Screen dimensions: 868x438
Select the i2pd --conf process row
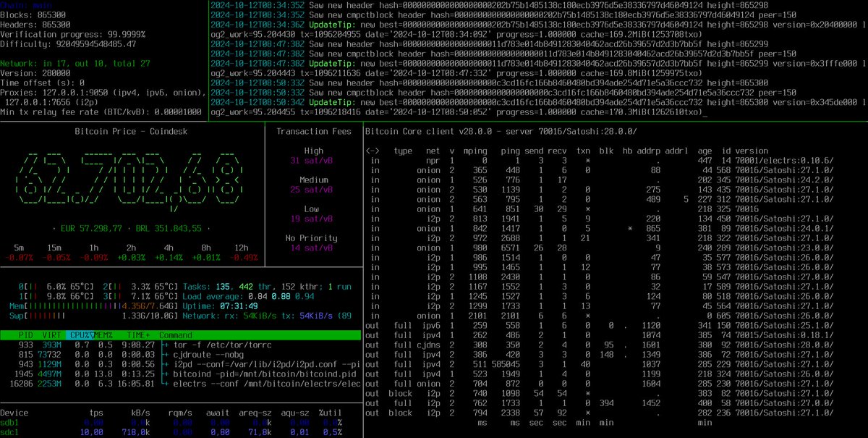(x=181, y=364)
